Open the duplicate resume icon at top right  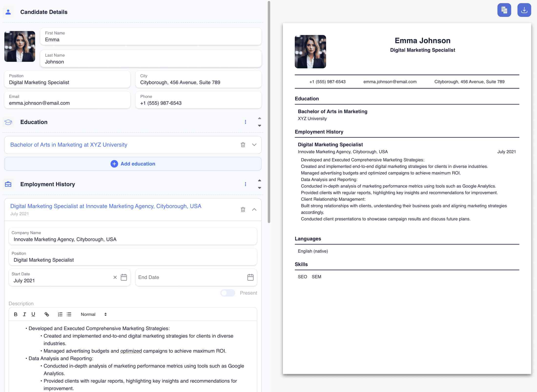pos(504,10)
